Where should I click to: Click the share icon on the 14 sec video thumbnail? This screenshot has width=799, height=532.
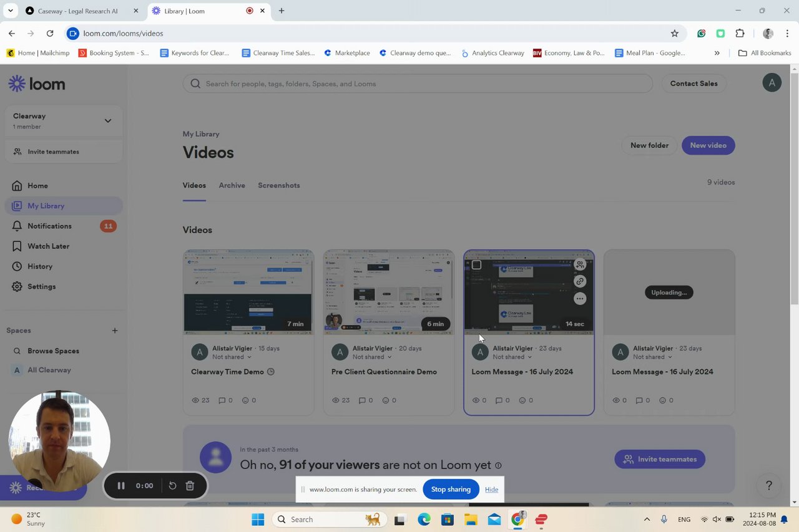click(x=580, y=264)
